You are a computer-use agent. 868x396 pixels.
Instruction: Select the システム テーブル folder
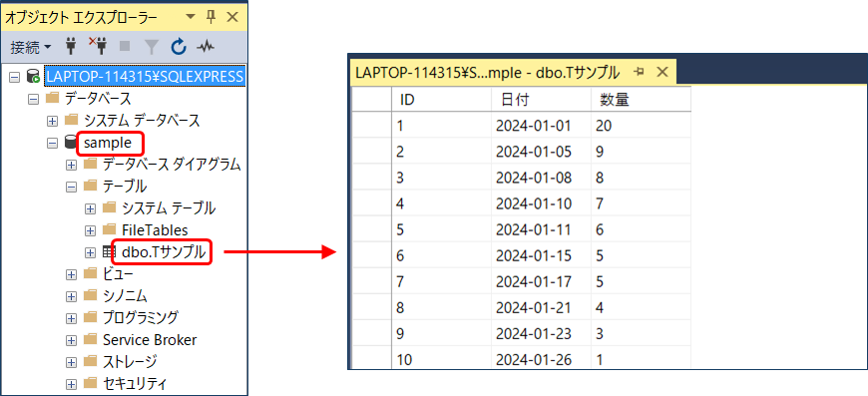(169, 207)
